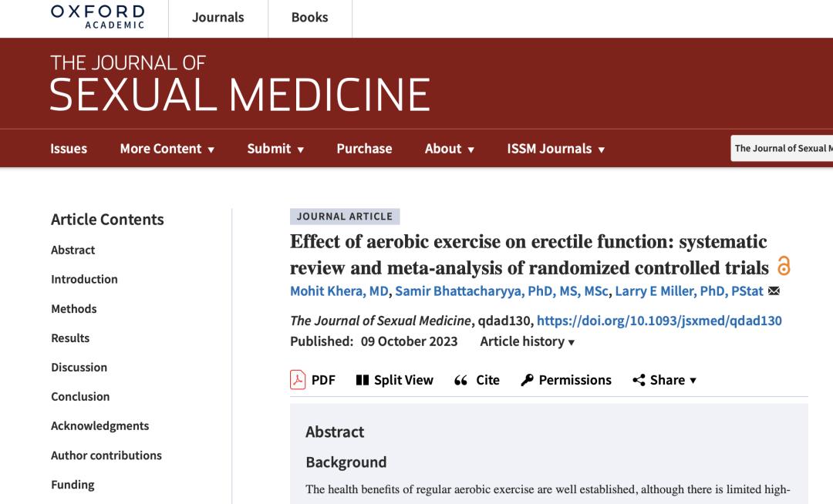Viewport: 833px width, 504px height.
Task: Click the Split View columns icon
Action: pos(363,380)
